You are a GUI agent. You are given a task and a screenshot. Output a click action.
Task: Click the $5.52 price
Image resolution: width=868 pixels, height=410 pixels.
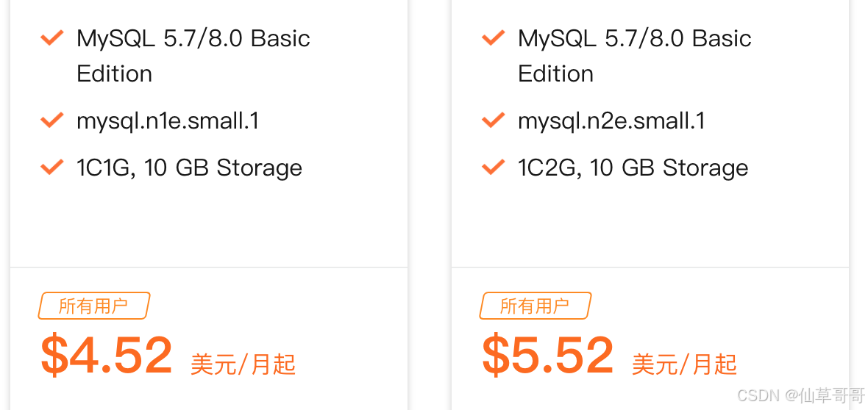coord(548,355)
